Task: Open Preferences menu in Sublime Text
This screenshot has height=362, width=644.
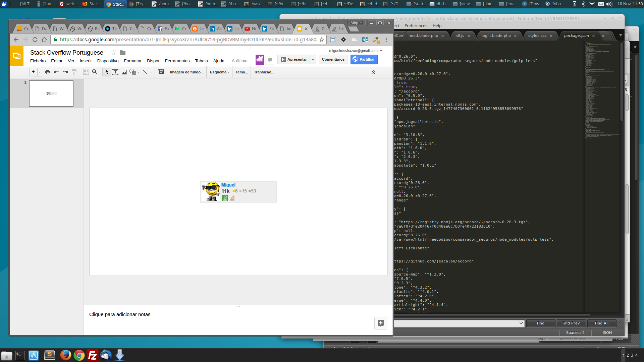Action: [x=416, y=26]
